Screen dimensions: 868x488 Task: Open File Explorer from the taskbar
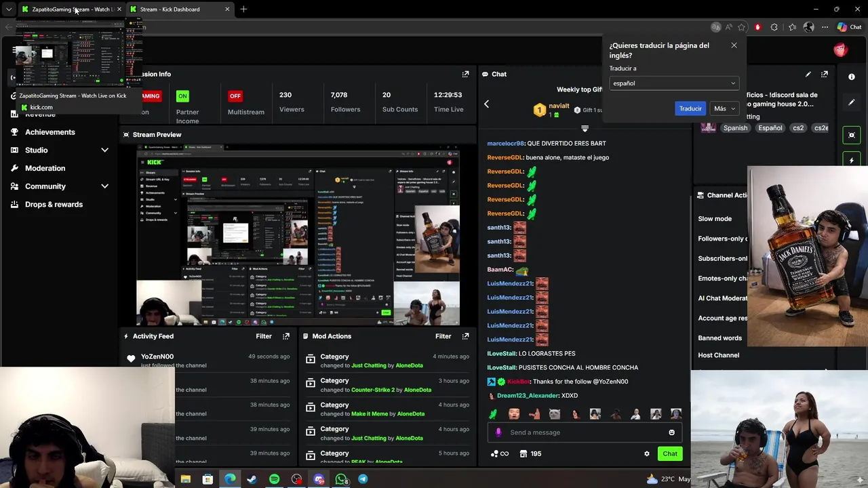click(x=185, y=479)
